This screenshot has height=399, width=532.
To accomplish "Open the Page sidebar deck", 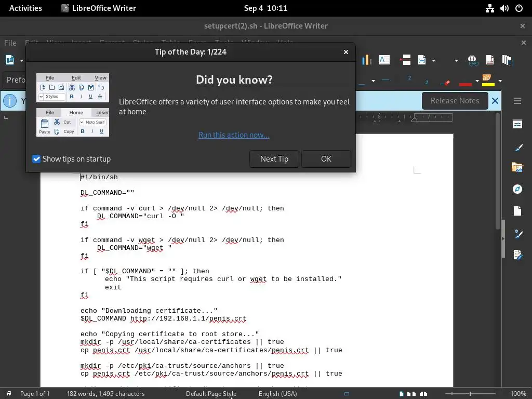I will click(x=517, y=211).
